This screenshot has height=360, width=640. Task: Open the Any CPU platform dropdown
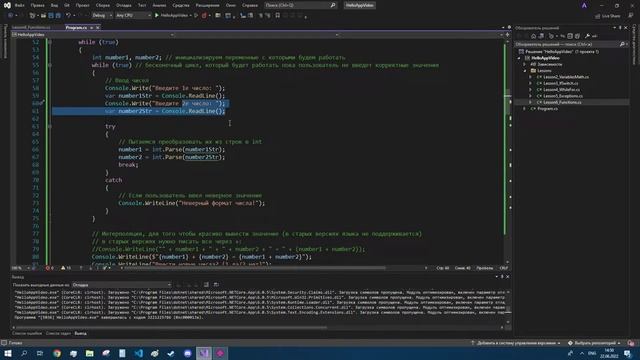(133, 16)
